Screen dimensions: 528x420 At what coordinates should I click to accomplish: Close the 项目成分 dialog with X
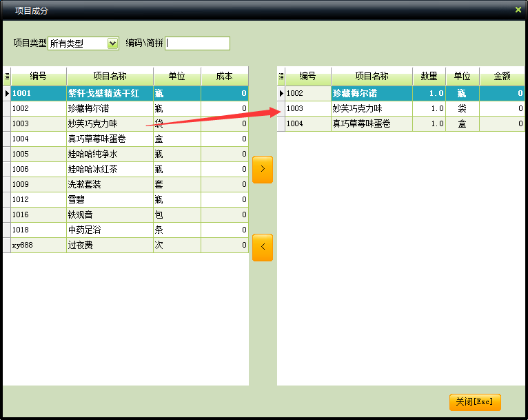pos(518,10)
